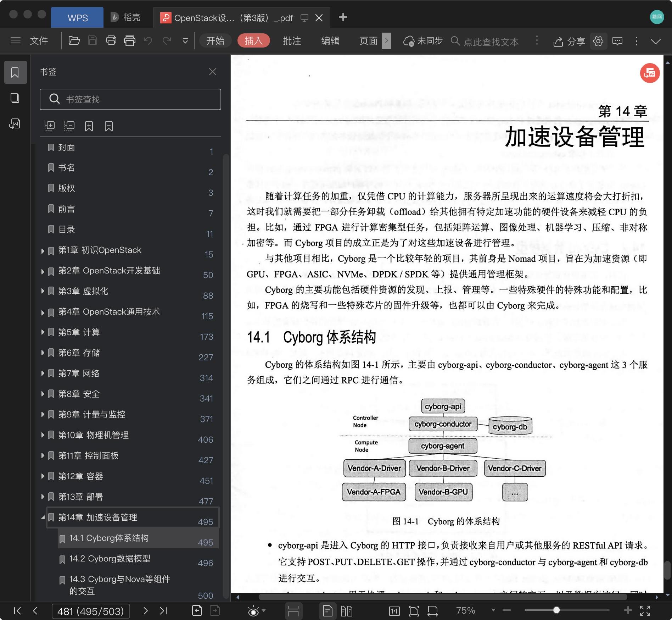The image size is (672, 620).
Task: Open the third sidebar panel icon
Action: (x=15, y=123)
